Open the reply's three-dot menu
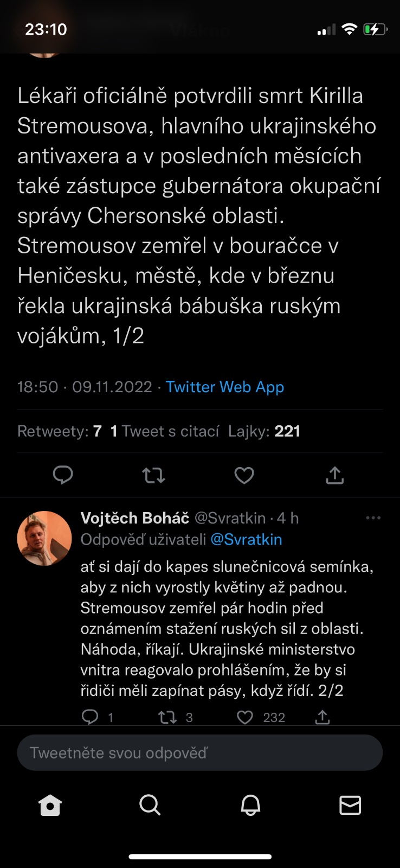This screenshot has height=868, width=400. (373, 518)
